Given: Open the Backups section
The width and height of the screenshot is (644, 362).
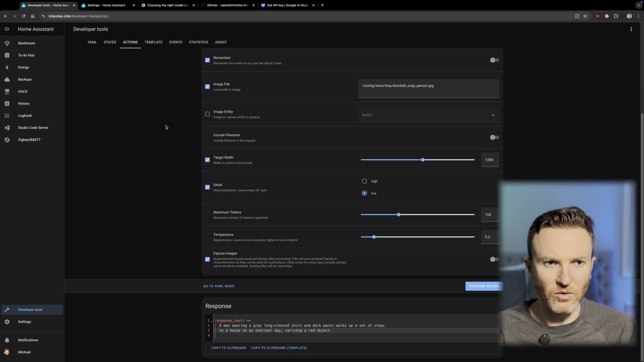Looking at the screenshot, I should pyautogui.click(x=24, y=79).
